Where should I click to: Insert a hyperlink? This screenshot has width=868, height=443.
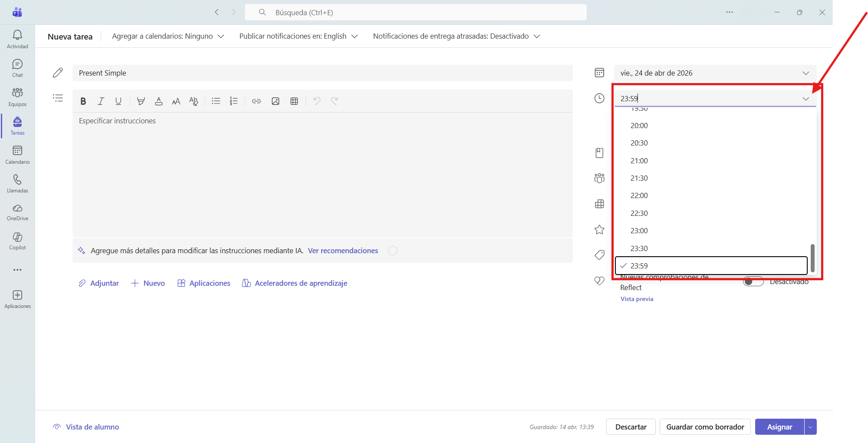point(256,101)
